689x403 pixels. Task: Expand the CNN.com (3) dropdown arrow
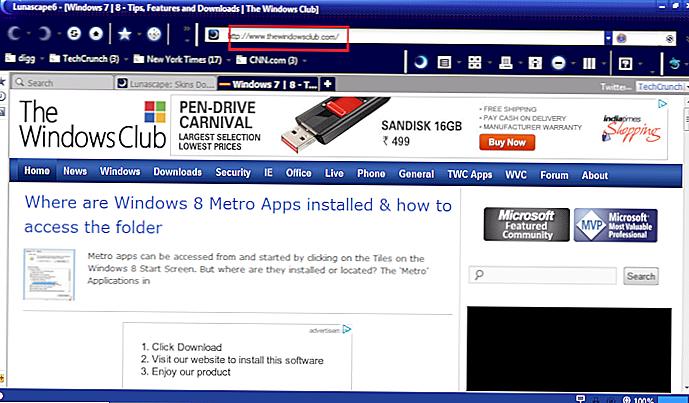coord(304,59)
